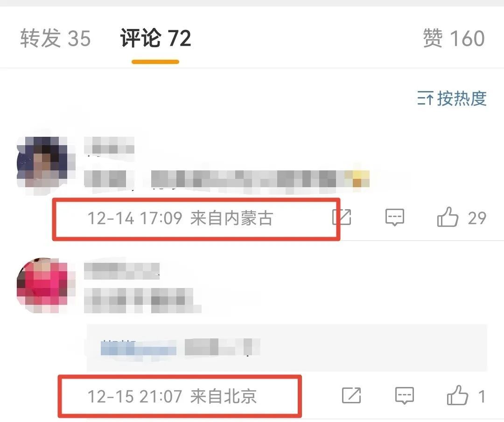Select the 评论 72 comments tab
504x422 pixels.
pyautogui.click(x=155, y=38)
